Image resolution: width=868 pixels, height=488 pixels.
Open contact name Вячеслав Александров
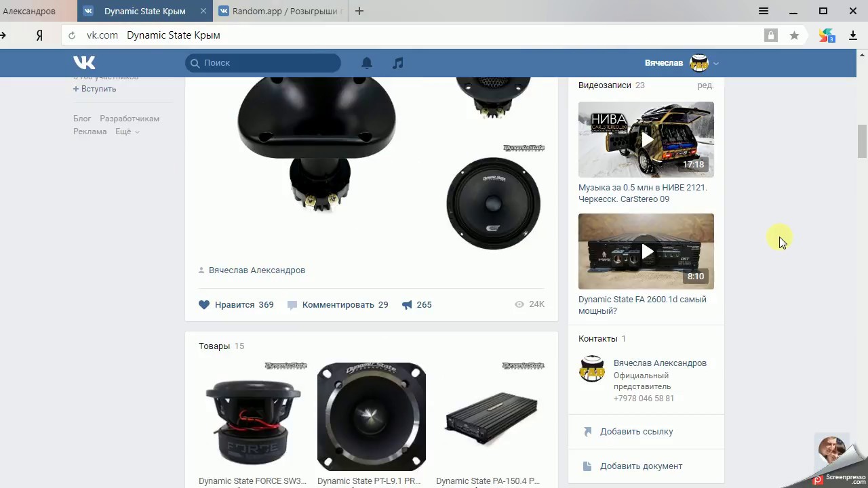pyautogui.click(x=660, y=363)
